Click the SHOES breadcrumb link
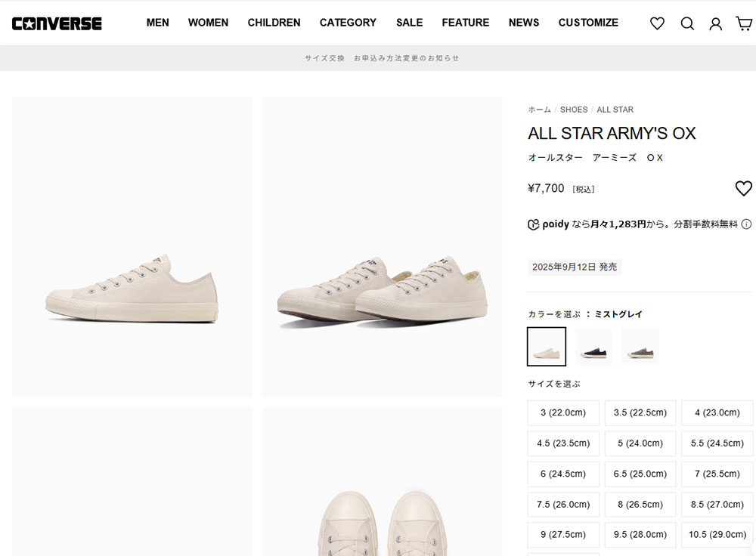This screenshot has height=556, width=756. [574, 110]
